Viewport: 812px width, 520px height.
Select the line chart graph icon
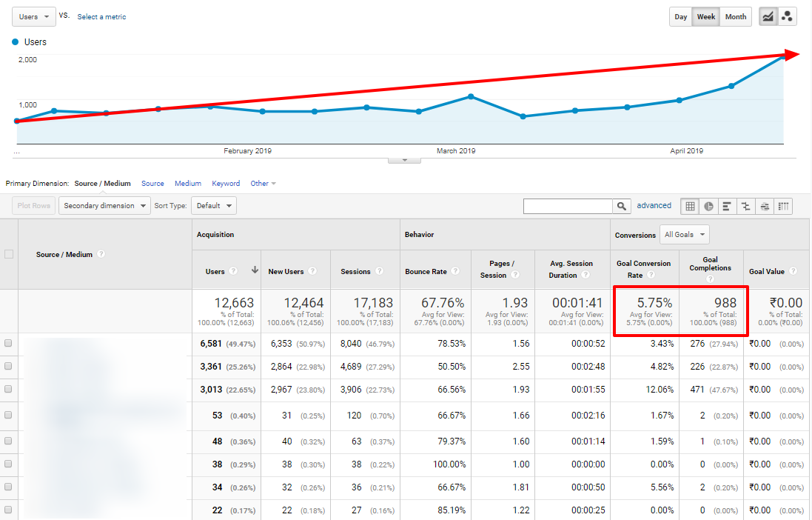768,16
